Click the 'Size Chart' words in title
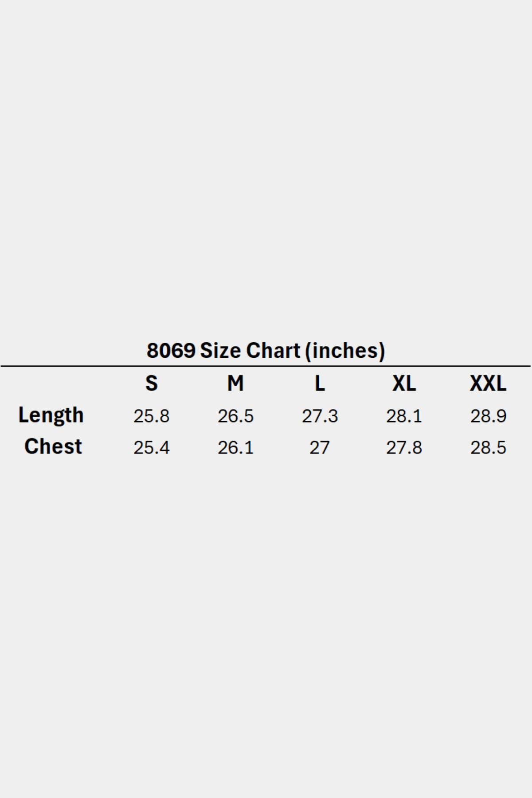The height and width of the screenshot is (798, 532). tap(250, 351)
